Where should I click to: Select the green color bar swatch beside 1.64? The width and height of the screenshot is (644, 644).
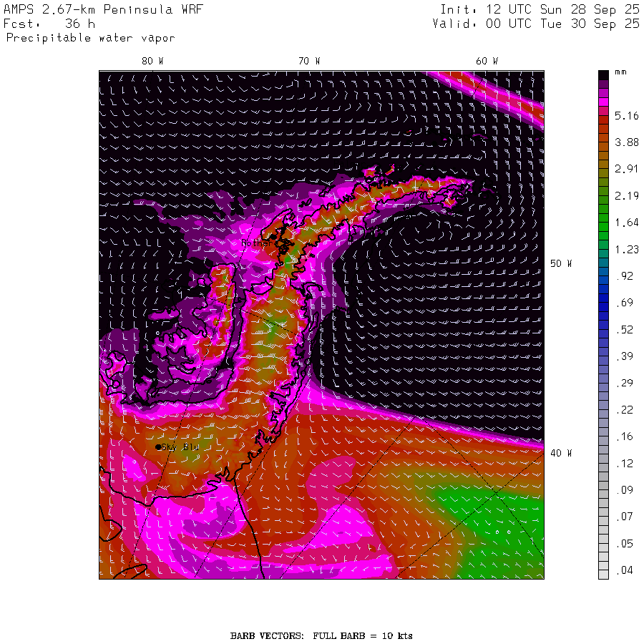point(603,223)
